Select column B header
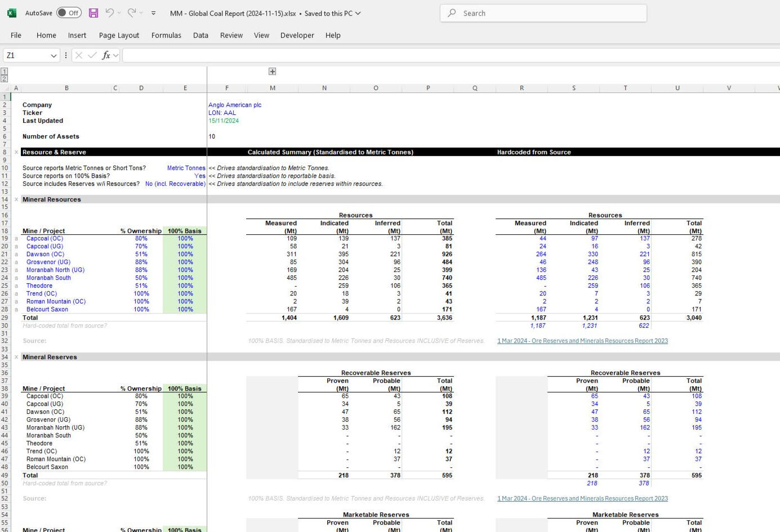The height and width of the screenshot is (532, 780). click(x=66, y=88)
